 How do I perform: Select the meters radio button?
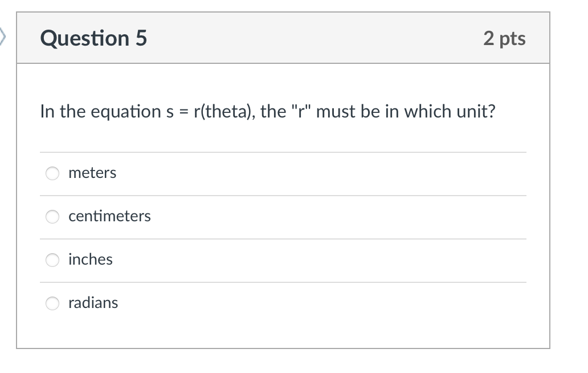(52, 173)
